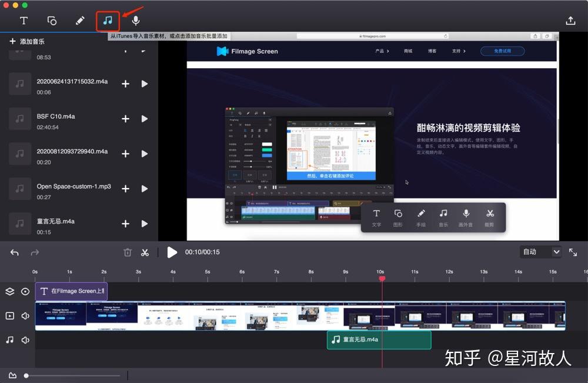Mute the video track audio

tap(25, 316)
